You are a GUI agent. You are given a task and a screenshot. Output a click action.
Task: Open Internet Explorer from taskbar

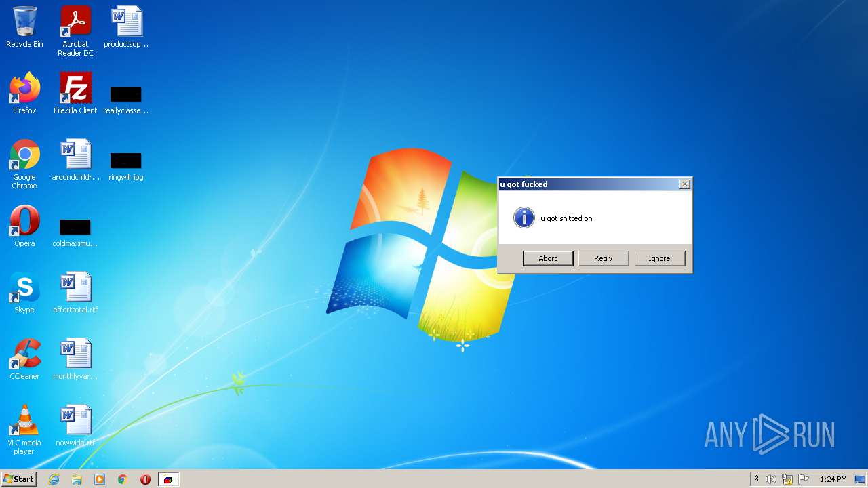tap(54, 479)
